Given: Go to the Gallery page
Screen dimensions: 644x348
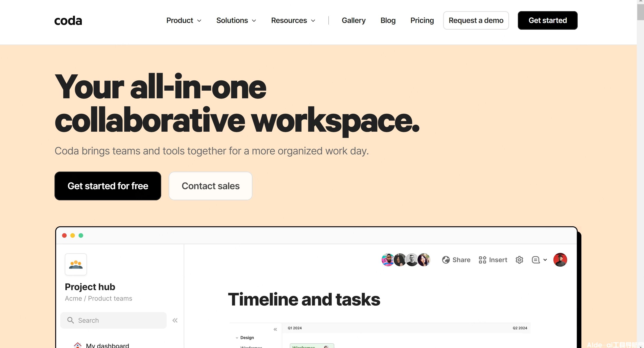Looking at the screenshot, I should [353, 20].
